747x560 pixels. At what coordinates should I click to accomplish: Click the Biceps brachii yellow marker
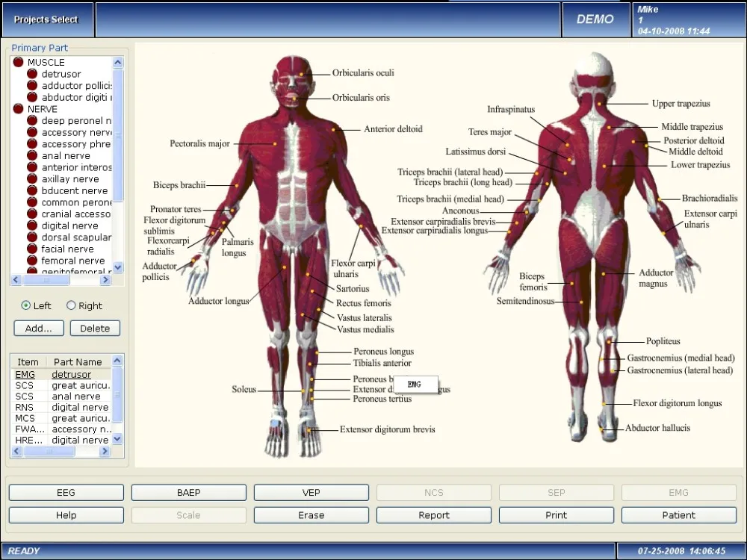click(236, 185)
